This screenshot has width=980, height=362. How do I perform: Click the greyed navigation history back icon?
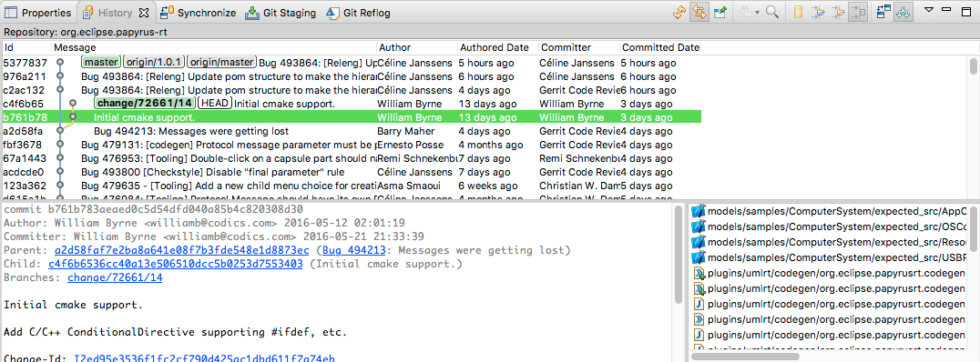(745, 12)
